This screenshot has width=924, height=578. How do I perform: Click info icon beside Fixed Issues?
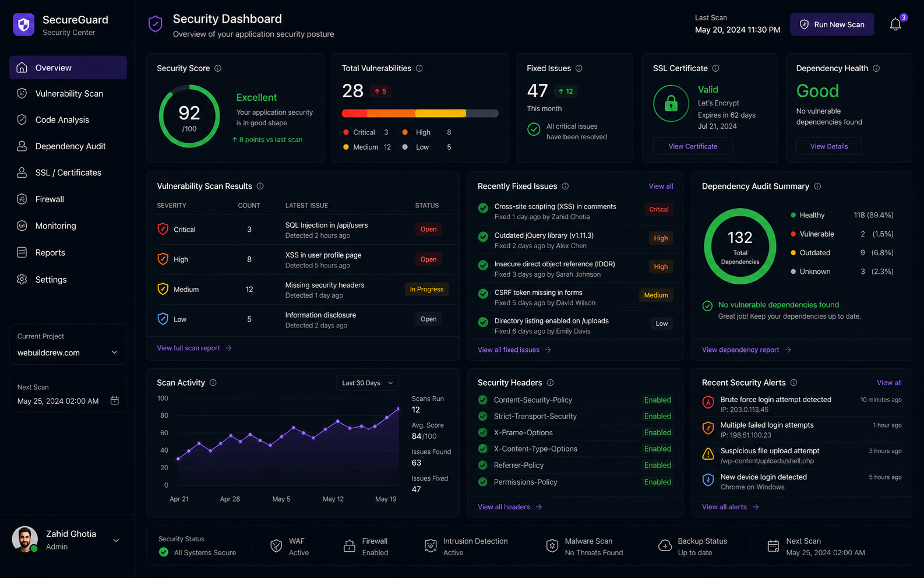point(579,68)
